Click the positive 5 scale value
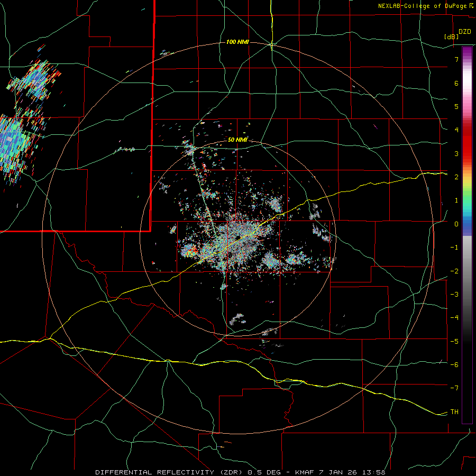Viewport: 476px width, 476px height. (456, 106)
